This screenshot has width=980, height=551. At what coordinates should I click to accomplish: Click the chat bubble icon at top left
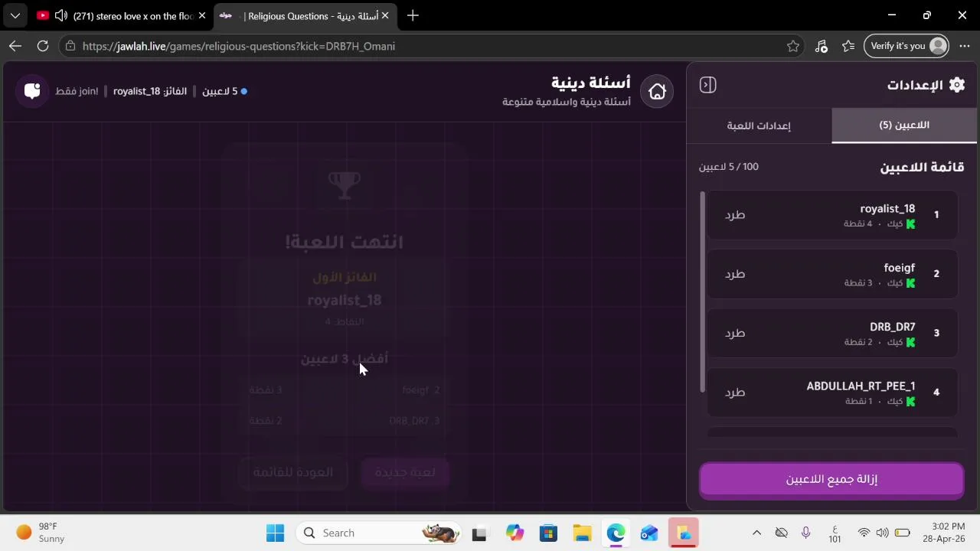tap(32, 91)
